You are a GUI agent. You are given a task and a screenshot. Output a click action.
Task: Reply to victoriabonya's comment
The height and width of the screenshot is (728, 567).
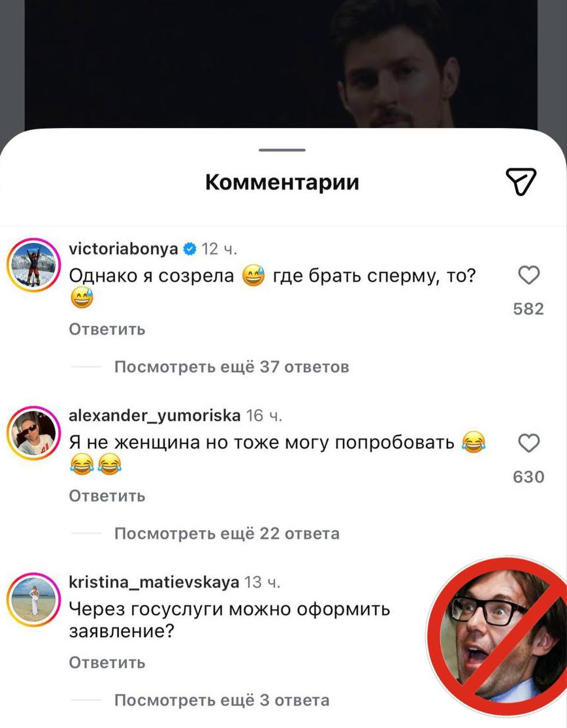107,329
